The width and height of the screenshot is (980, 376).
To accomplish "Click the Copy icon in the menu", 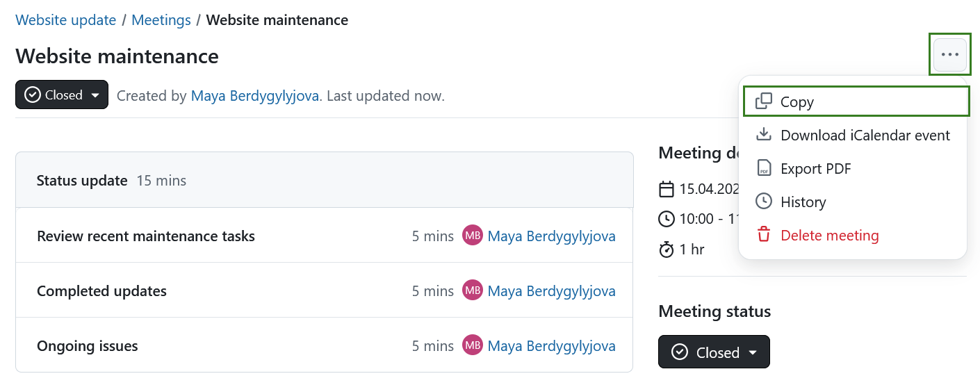I will click(x=764, y=101).
